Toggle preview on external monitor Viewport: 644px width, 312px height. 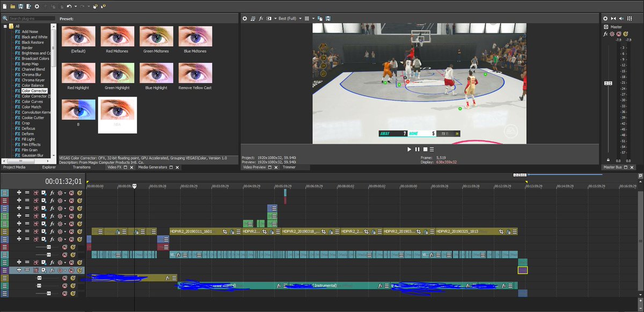coord(253,19)
